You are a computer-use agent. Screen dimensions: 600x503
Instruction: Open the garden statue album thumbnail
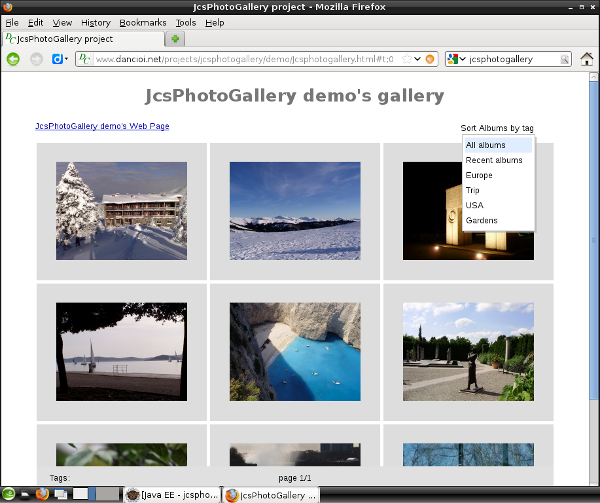pyautogui.click(x=468, y=352)
